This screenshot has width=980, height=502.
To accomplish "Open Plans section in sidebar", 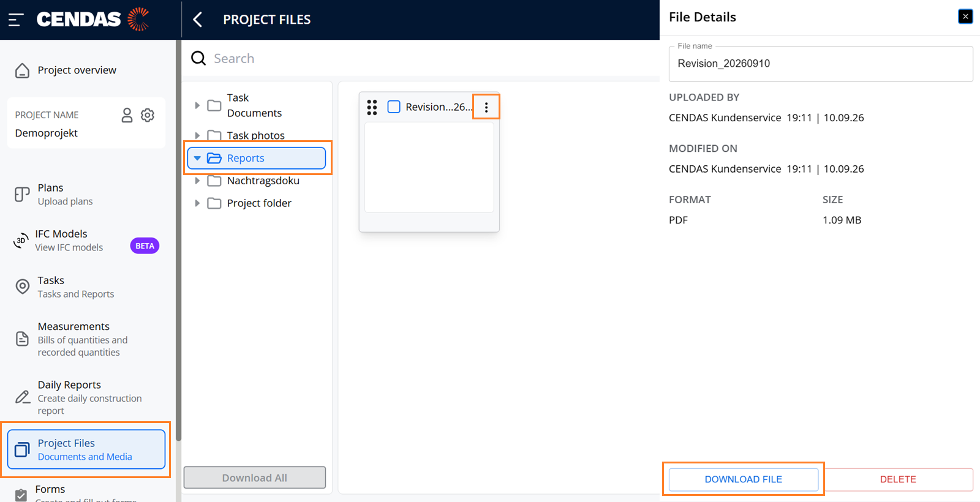I will pos(86,195).
